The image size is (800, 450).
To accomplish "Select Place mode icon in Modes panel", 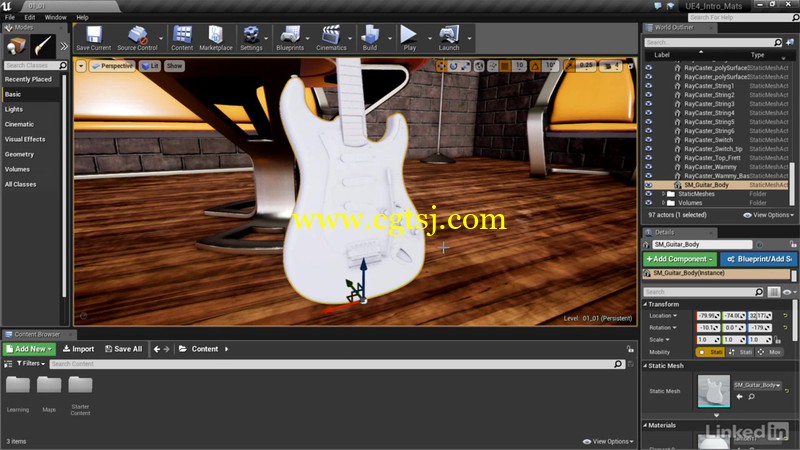I will click(16, 46).
